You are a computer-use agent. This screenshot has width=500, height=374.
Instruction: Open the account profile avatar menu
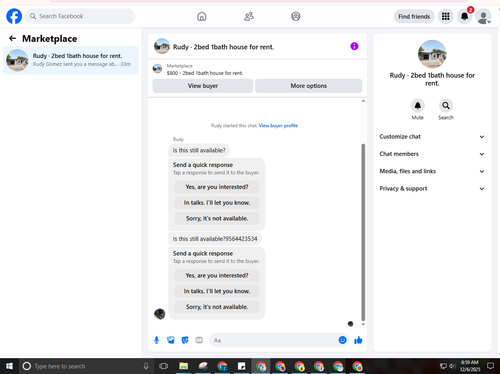tap(483, 16)
